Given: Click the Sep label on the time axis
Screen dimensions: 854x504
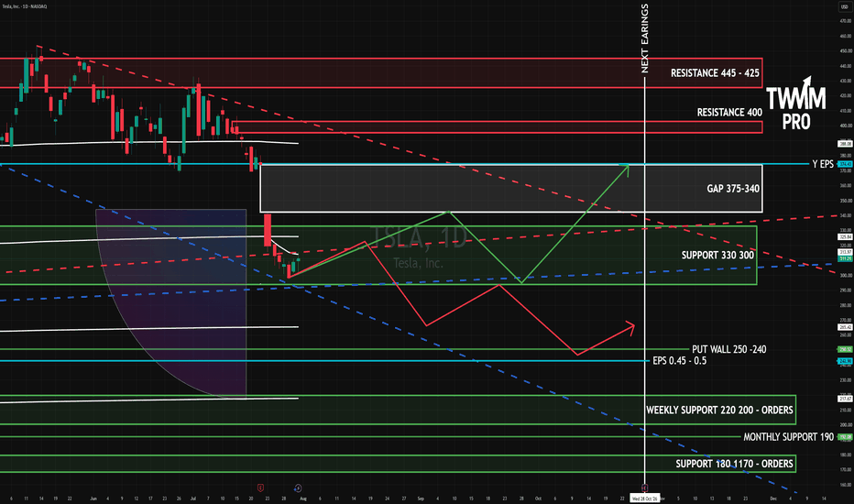Looking at the screenshot, I should pyautogui.click(x=421, y=499).
